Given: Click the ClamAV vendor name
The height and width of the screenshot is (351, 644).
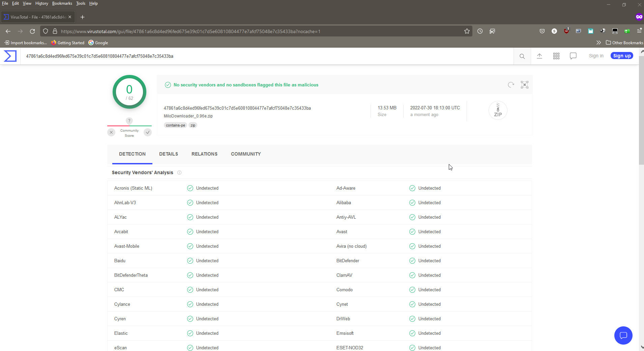Looking at the screenshot, I should click(344, 275).
